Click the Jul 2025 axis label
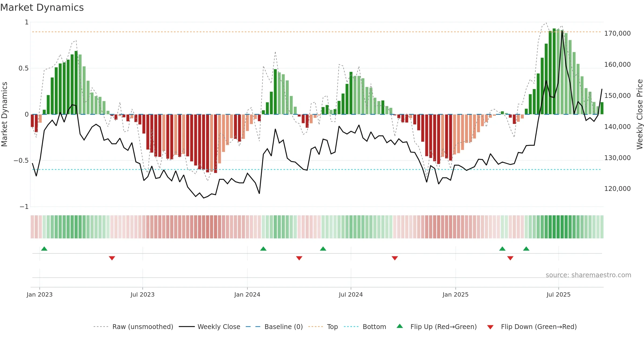The image size is (644, 362). click(x=558, y=294)
